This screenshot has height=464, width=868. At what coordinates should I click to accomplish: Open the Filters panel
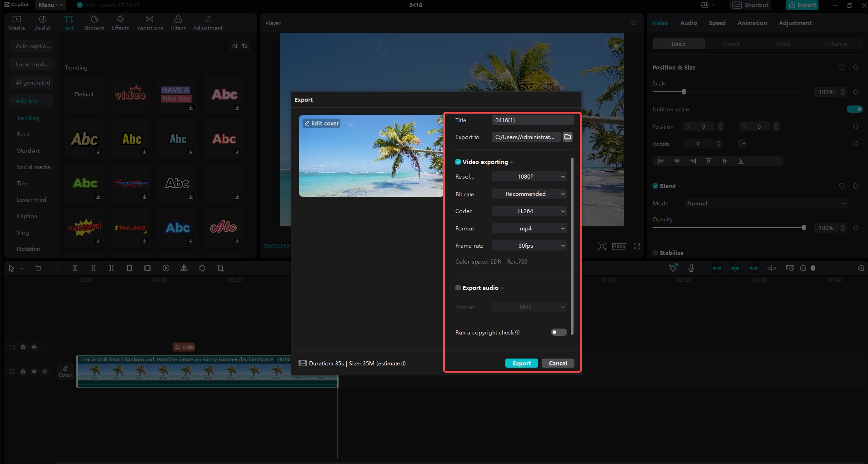point(177,23)
